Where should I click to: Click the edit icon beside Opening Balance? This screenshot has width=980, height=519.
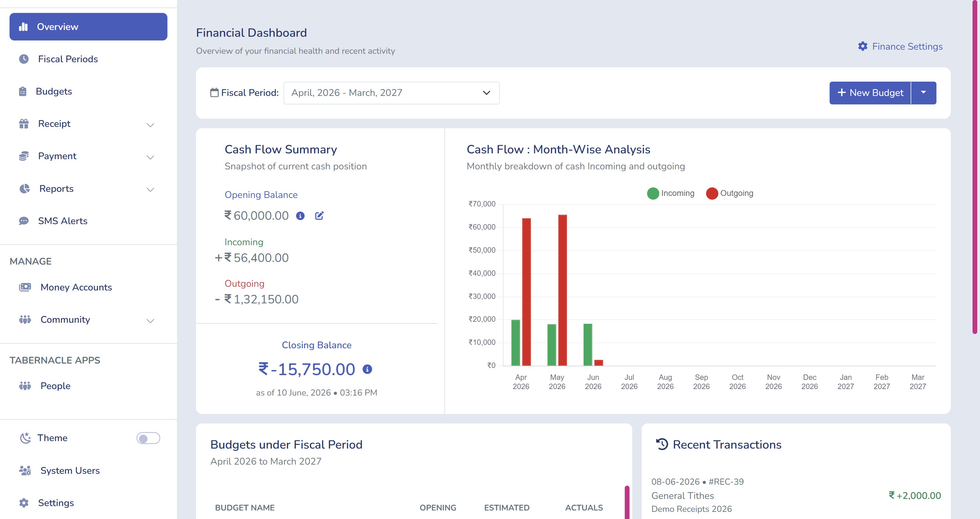319,216
